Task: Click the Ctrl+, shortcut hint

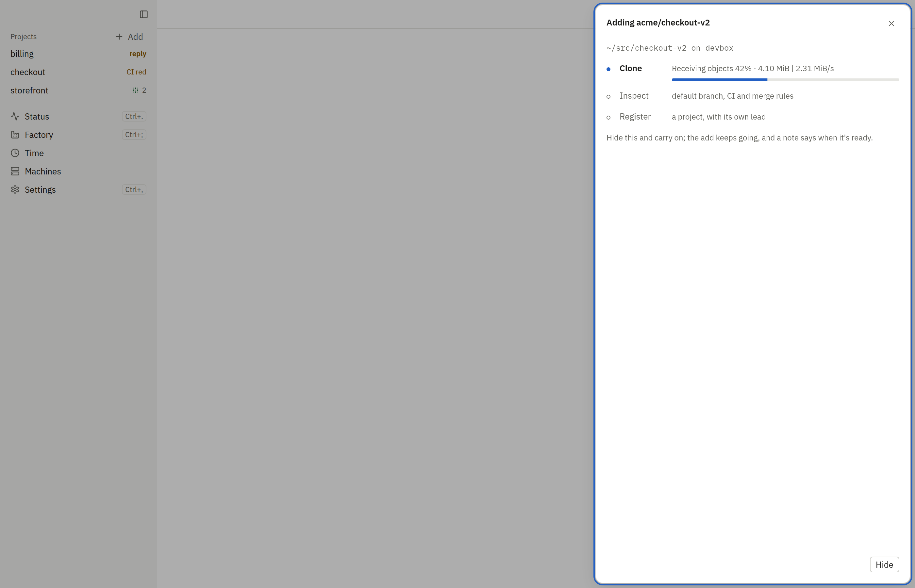Action: pyautogui.click(x=134, y=190)
